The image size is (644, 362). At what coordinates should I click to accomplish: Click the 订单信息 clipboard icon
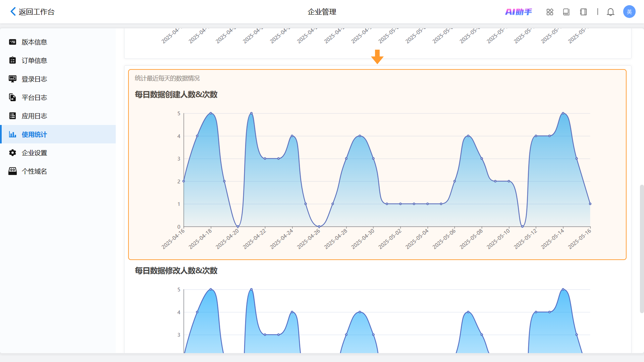[13, 61]
